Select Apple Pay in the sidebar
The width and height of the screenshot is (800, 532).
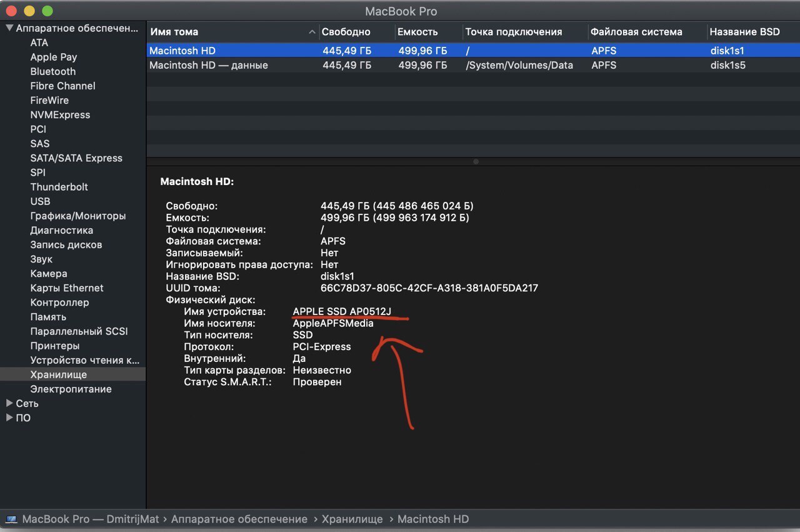54,57
